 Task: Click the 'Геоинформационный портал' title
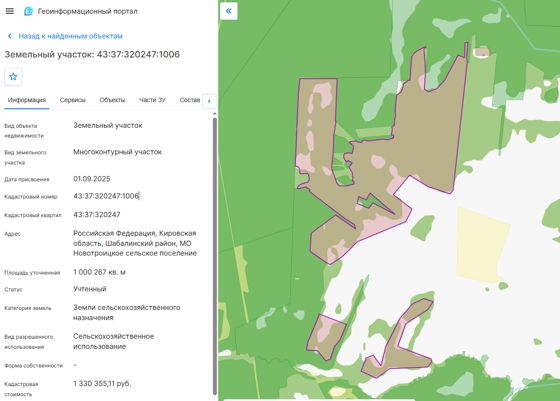click(x=88, y=11)
